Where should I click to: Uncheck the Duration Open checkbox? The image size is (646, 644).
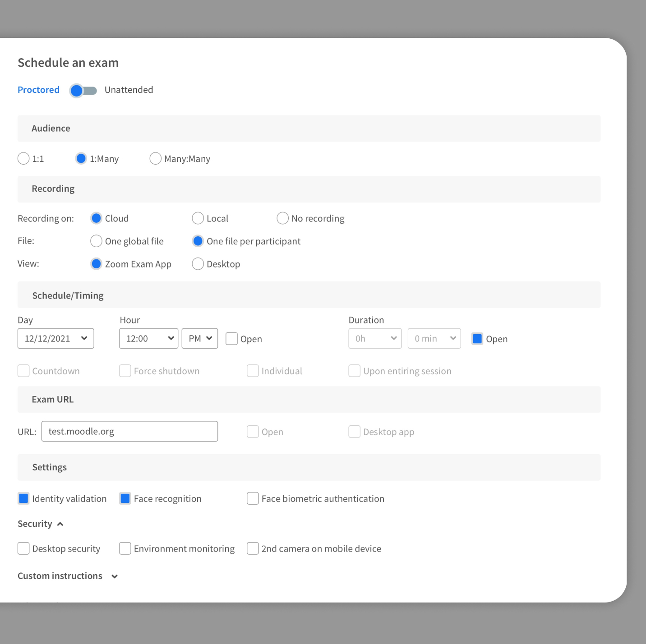click(477, 339)
